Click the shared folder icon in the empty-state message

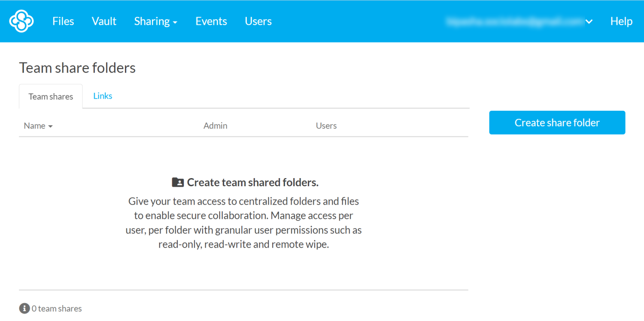tap(178, 182)
